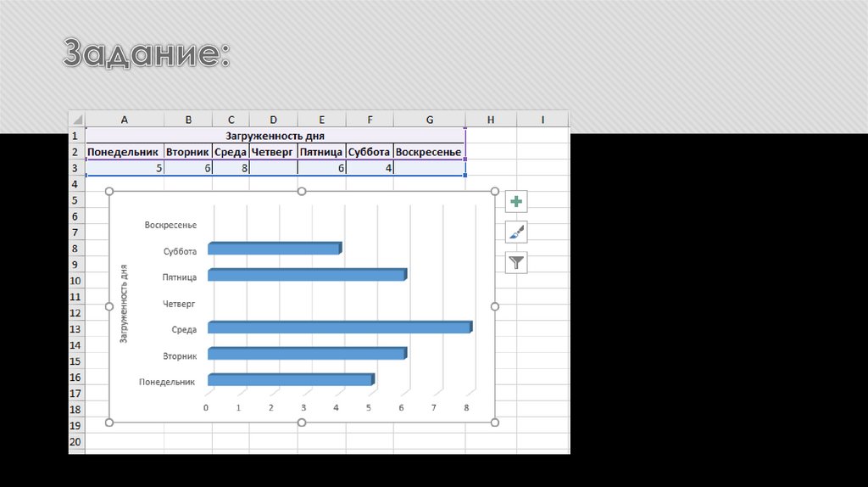Select row 20 header
Viewport: 868px width, 487px height.
[76, 442]
